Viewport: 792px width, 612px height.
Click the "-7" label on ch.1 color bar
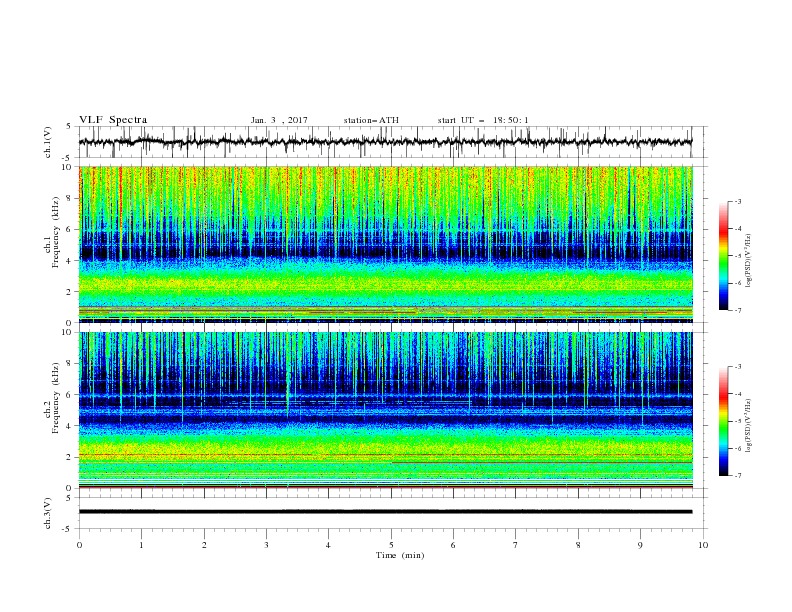[737, 310]
